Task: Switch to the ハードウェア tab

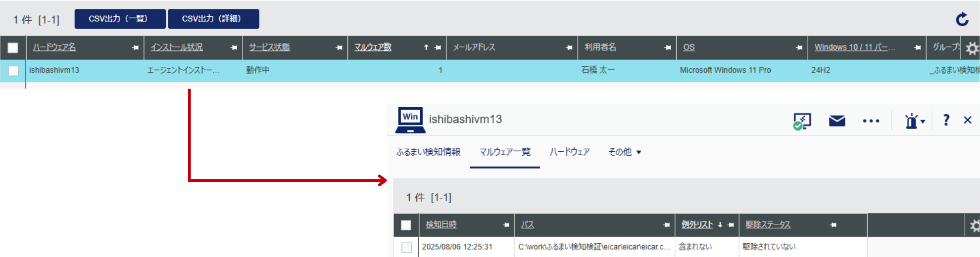Action: 569,152
